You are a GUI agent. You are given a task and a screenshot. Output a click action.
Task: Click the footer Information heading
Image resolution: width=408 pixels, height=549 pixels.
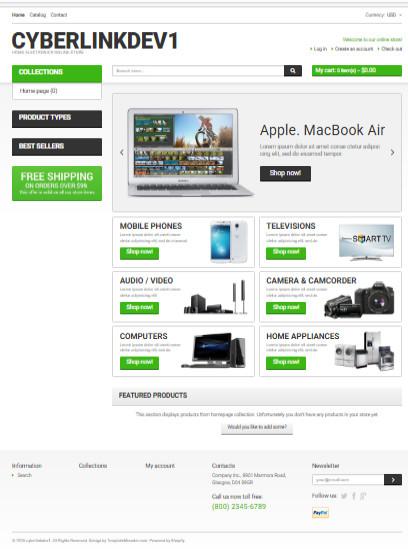point(27,466)
